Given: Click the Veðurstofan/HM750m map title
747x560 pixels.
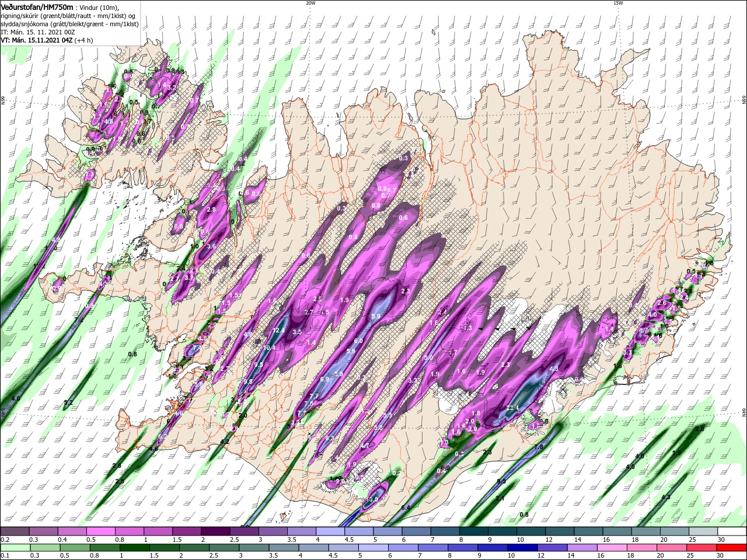Looking at the screenshot, I should tap(37, 6).
